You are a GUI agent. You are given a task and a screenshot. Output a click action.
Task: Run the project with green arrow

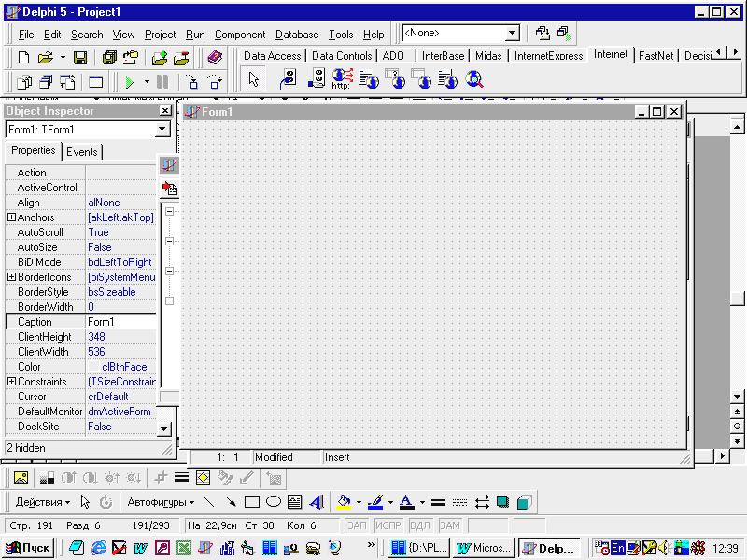click(x=129, y=82)
